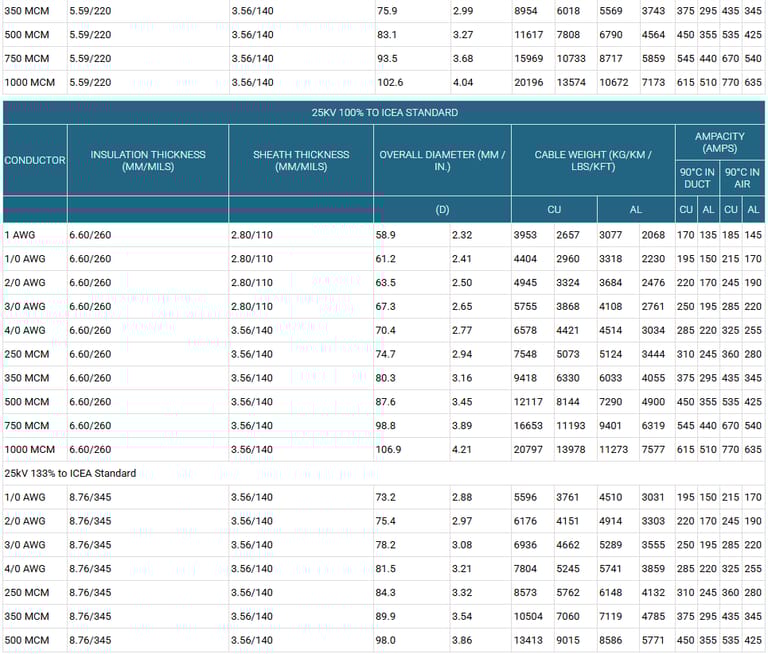Click the 11273 aluminum weight cell
The width and height of the screenshot is (768, 654).
coord(616,450)
